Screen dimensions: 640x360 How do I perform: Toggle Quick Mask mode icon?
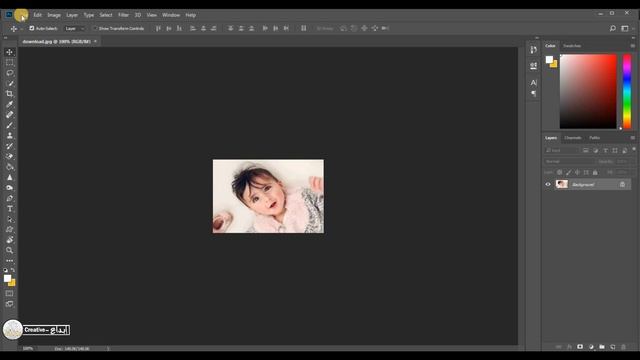coord(9,293)
